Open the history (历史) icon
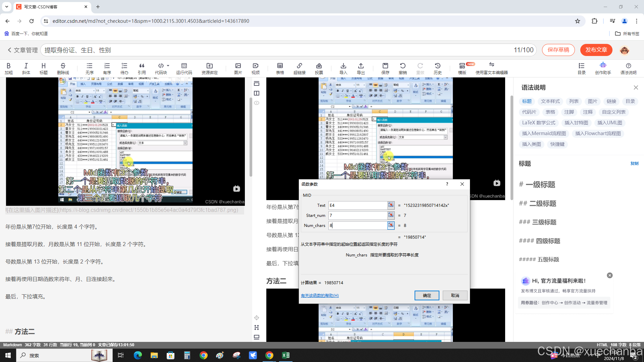The width and height of the screenshot is (644, 362). coord(437,68)
